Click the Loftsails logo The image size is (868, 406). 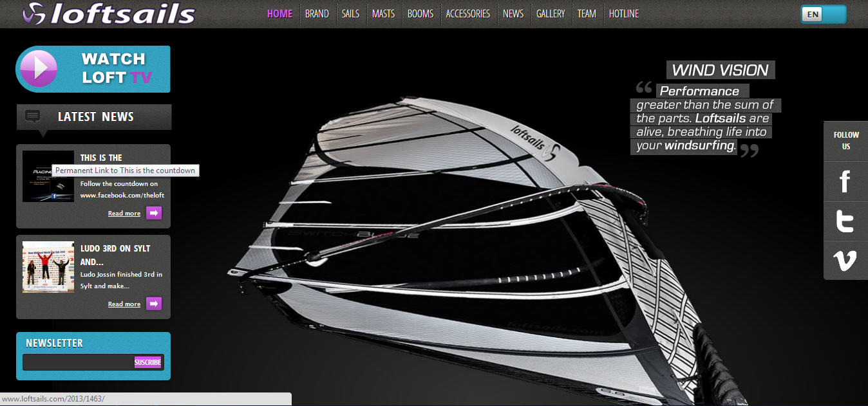click(108, 14)
